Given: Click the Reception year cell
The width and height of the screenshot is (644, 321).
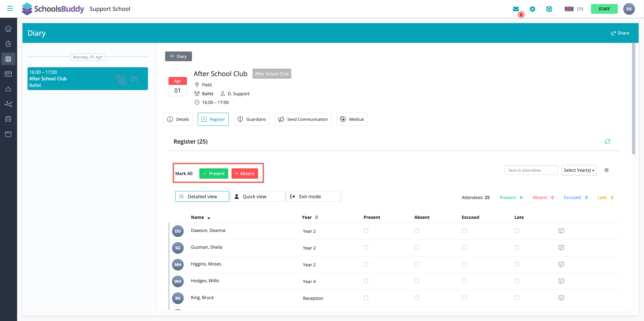Looking at the screenshot, I should coord(313,298).
